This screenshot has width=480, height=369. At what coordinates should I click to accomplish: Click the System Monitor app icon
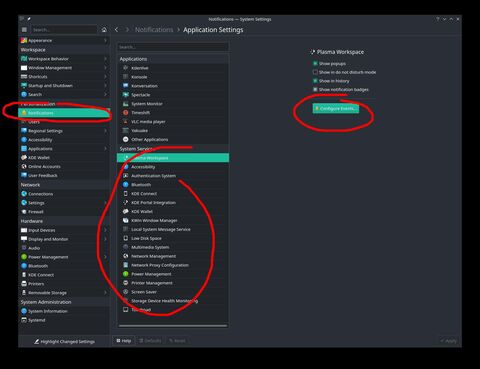click(x=125, y=104)
